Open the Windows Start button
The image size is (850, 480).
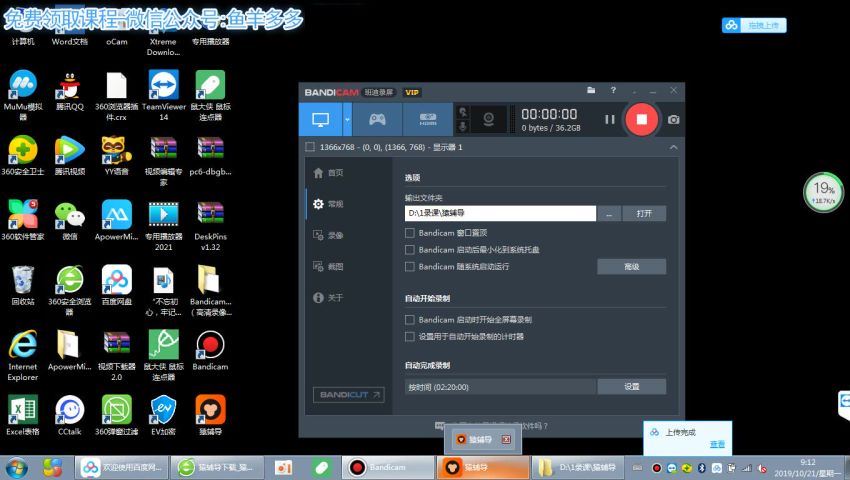coord(16,468)
